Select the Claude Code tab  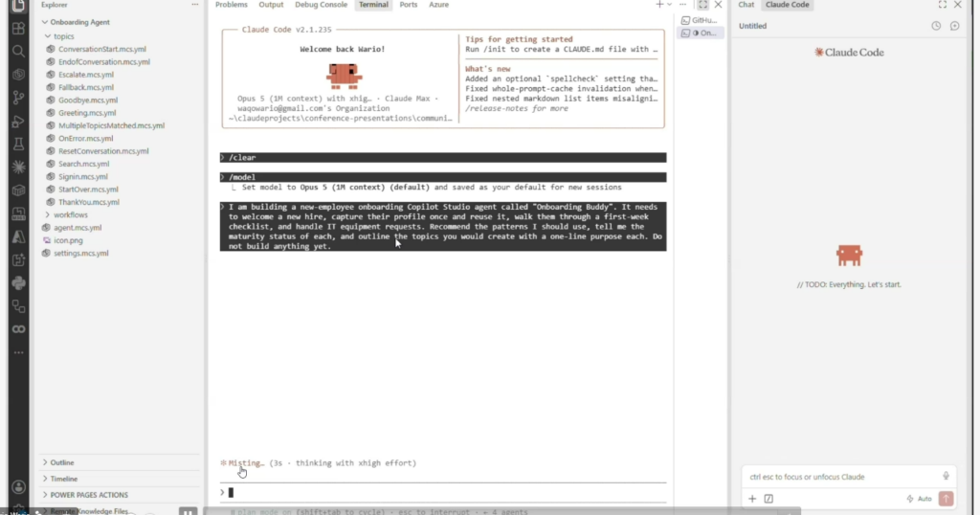[787, 5]
